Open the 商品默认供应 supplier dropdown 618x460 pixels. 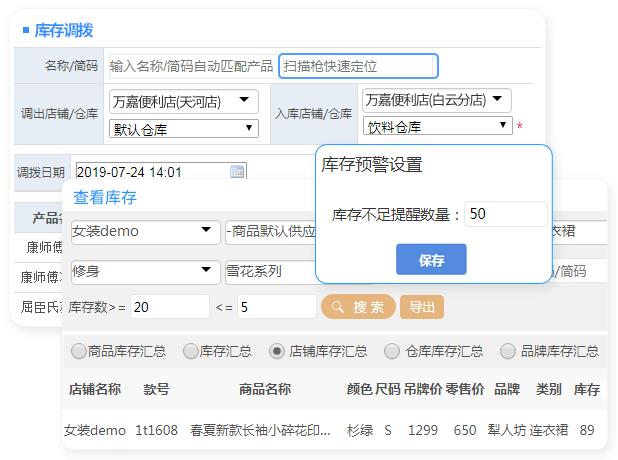[271, 232]
